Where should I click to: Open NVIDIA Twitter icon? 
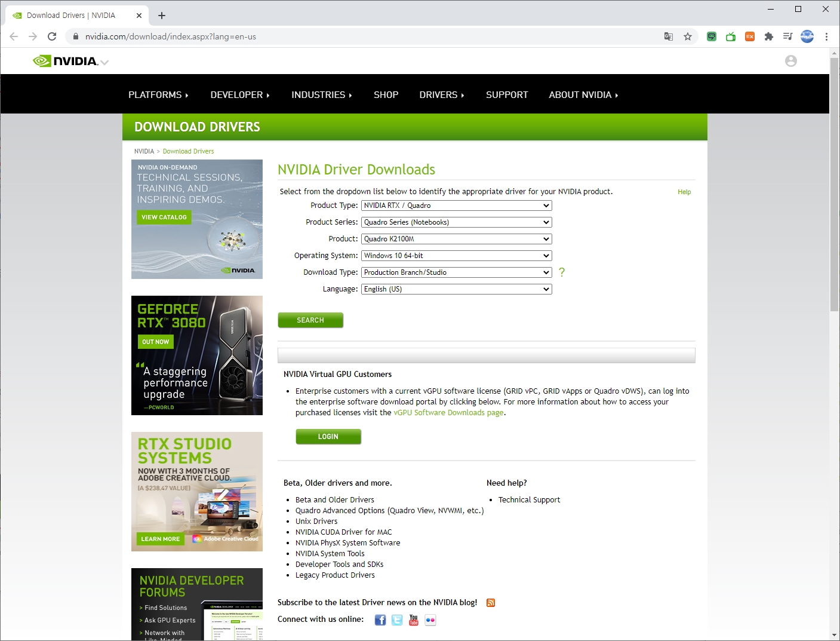397,620
